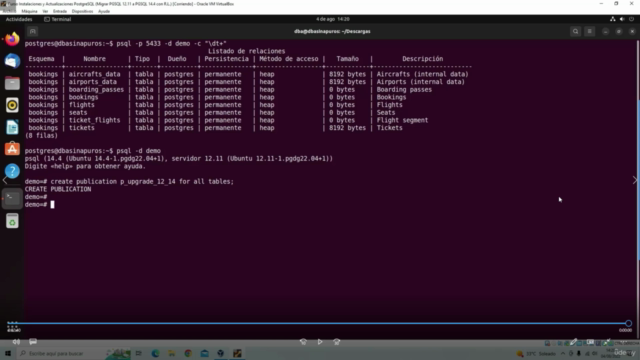This screenshot has height=360, width=640.
Task: Click the "Flight segment" description
Action: click(402, 120)
